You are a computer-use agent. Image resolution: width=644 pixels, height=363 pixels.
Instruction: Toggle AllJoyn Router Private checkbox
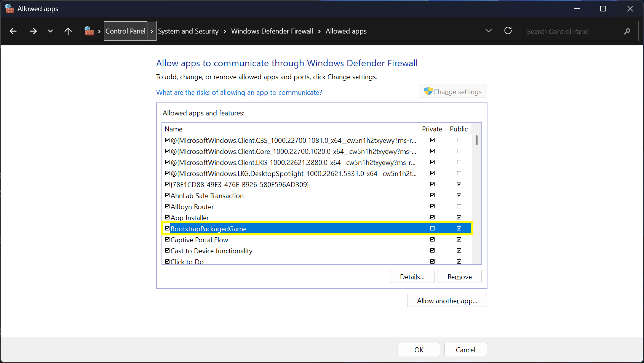click(x=432, y=206)
